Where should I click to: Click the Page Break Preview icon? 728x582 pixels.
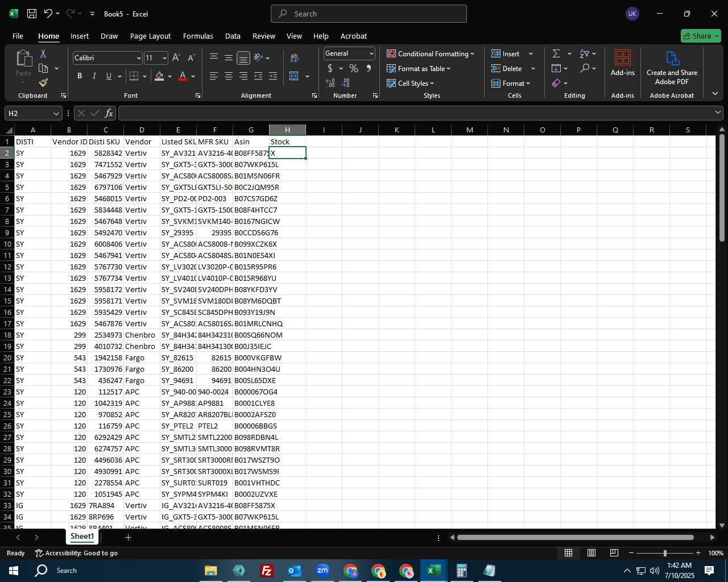[x=614, y=553]
